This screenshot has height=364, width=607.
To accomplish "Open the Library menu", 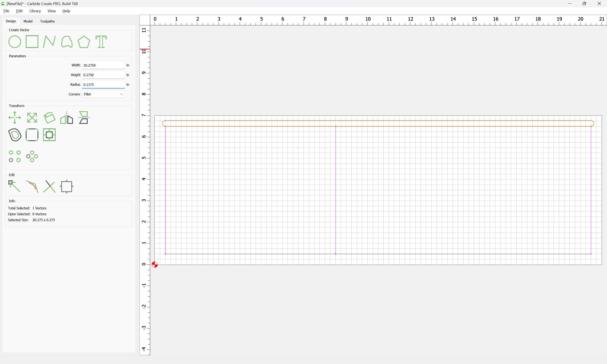I will coord(35,11).
